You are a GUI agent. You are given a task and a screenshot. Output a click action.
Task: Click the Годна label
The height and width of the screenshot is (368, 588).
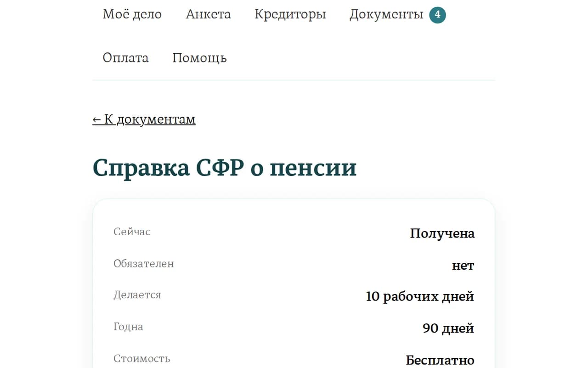click(128, 327)
